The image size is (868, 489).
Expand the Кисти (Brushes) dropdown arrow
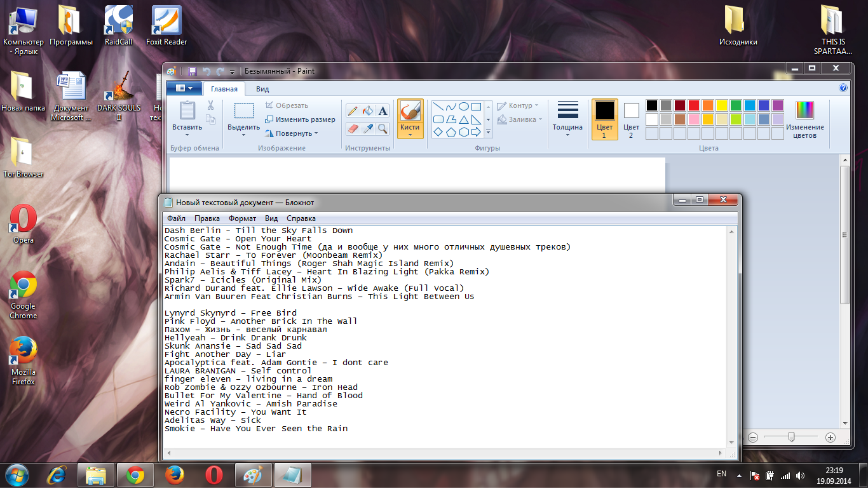point(410,135)
